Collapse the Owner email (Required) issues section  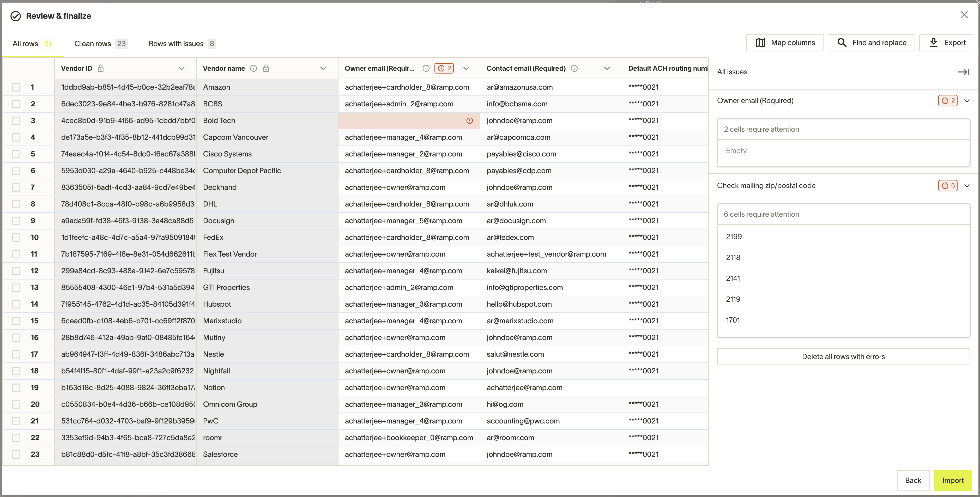pos(967,101)
